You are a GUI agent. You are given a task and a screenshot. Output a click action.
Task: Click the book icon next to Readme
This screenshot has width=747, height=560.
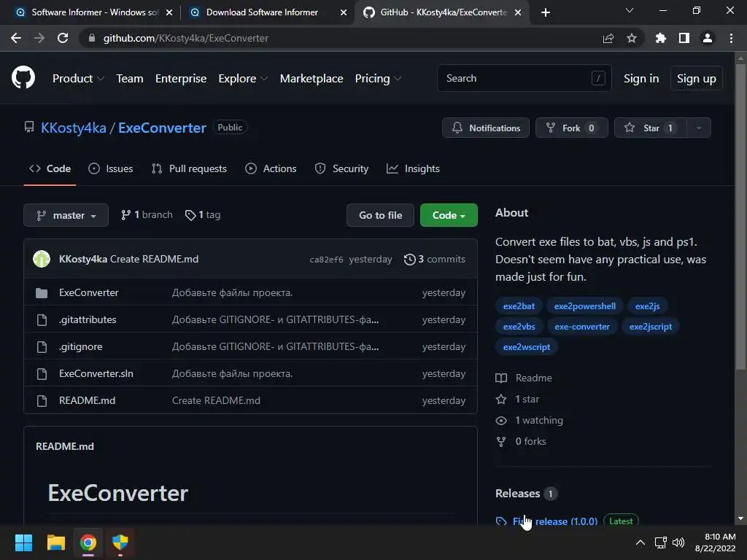(501, 378)
